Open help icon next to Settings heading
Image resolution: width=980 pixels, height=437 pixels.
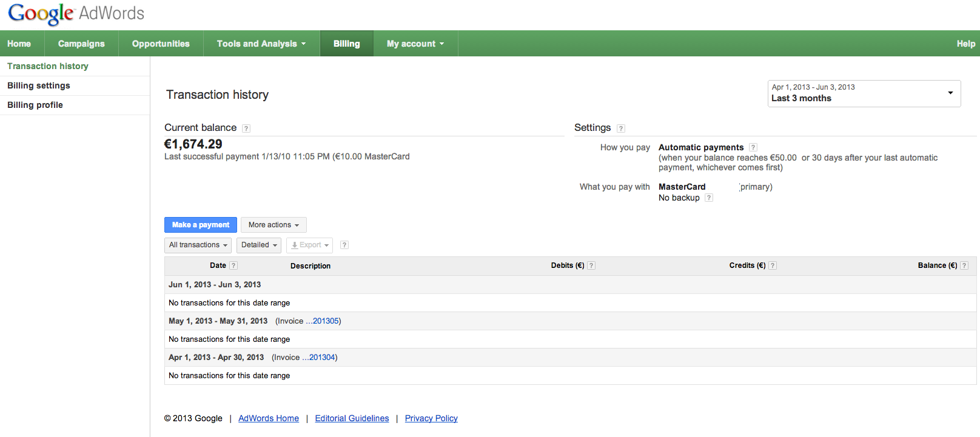(x=621, y=128)
